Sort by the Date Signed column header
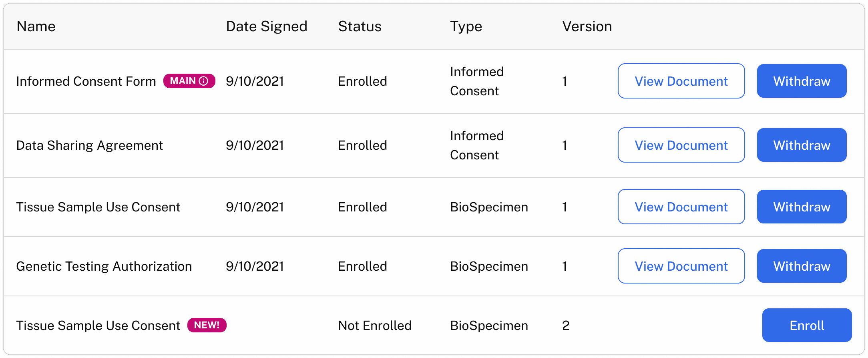Viewport: 868px width, 358px height. pyautogui.click(x=267, y=26)
